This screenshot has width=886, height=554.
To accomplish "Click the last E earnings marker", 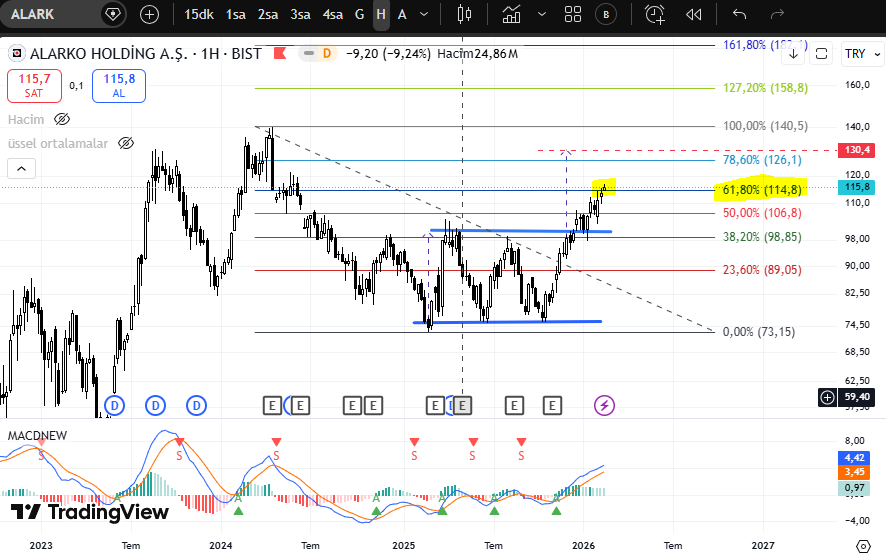I will tap(552, 405).
